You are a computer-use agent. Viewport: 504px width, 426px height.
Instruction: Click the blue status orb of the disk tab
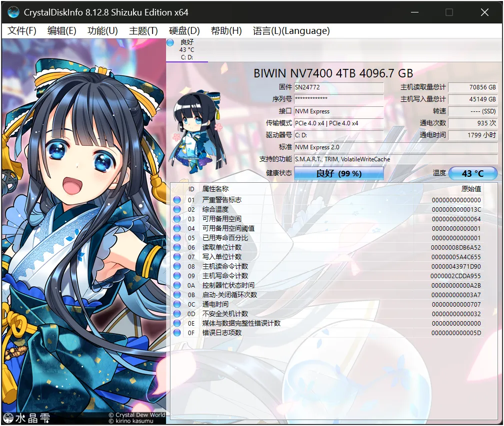pos(170,42)
